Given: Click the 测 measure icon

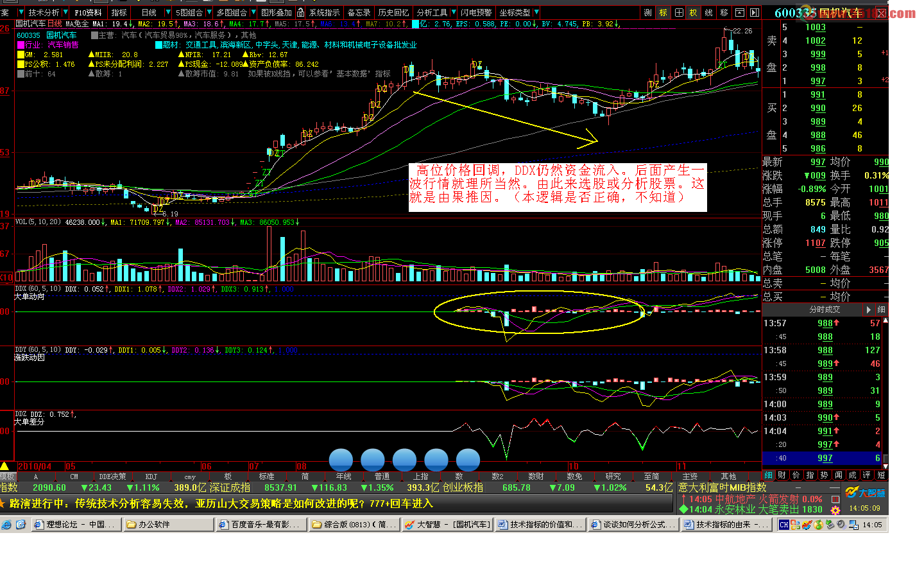Looking at the screenshot, I should 647,12.
